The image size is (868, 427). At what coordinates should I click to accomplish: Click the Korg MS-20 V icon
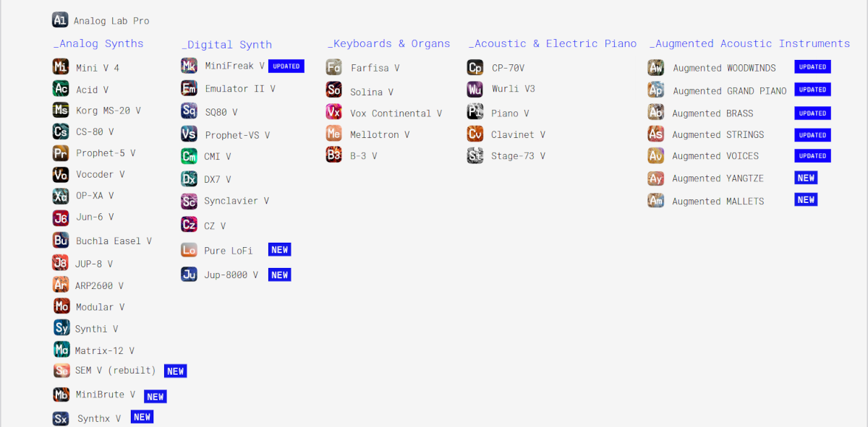61,110
